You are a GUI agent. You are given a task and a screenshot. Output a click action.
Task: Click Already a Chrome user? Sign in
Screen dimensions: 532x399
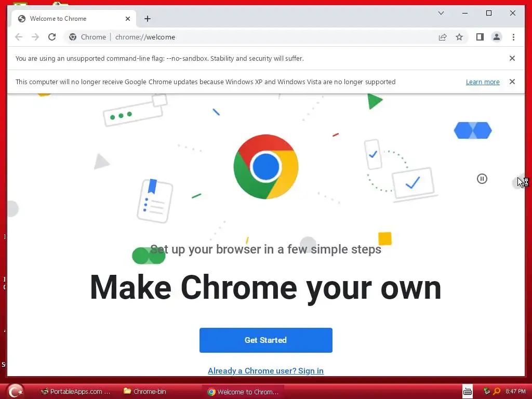coord(265,371)
